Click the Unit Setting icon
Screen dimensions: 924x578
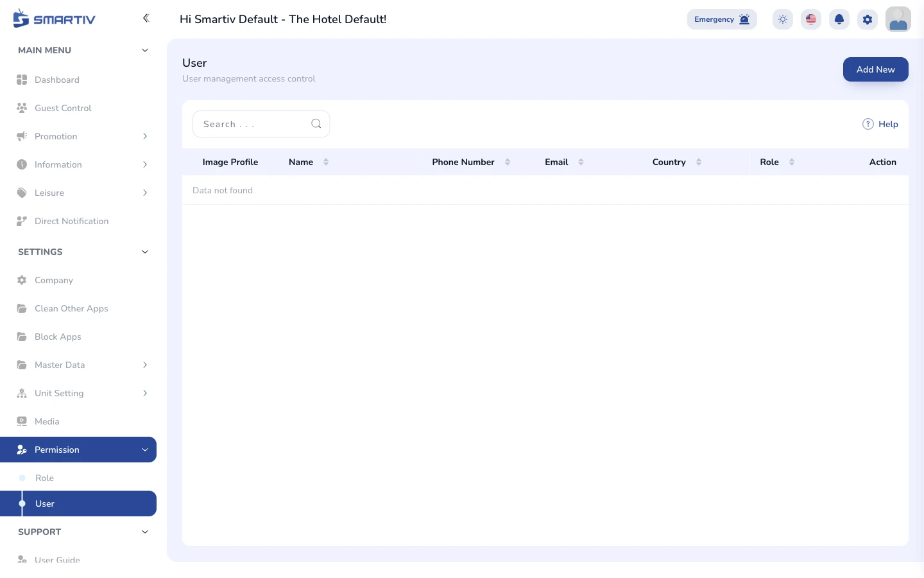pyautogui.click(x=22, y=393)
